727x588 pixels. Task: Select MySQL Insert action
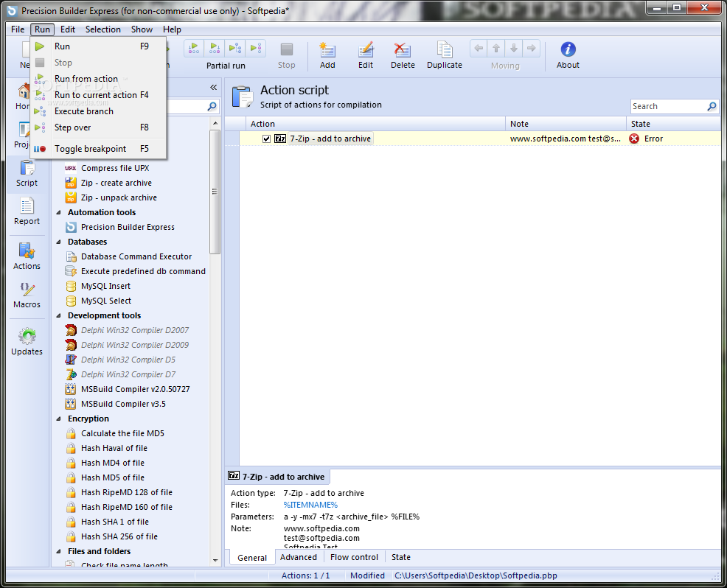(x=105, y=287)
